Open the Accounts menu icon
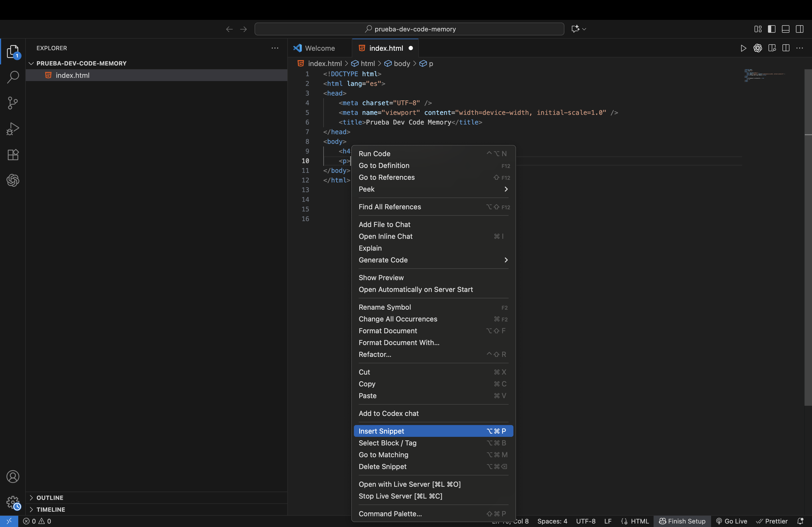Viewport: 812px width, 527px height. 13,477
